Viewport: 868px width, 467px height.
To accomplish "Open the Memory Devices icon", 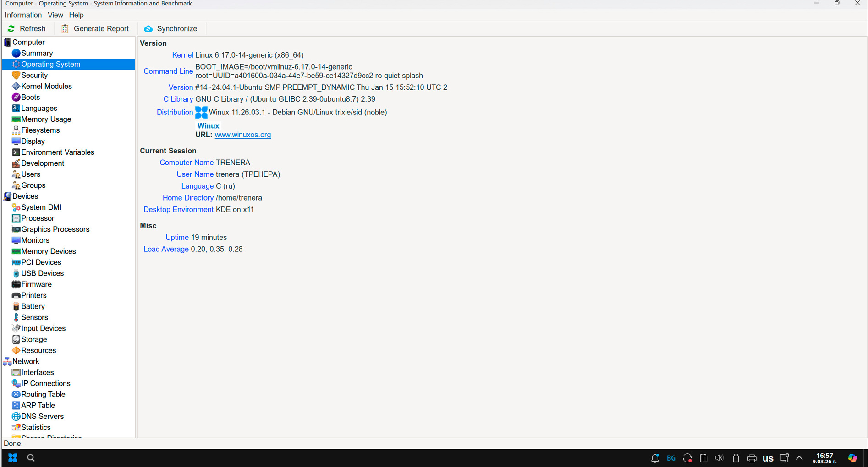I will tap(16, 251).
